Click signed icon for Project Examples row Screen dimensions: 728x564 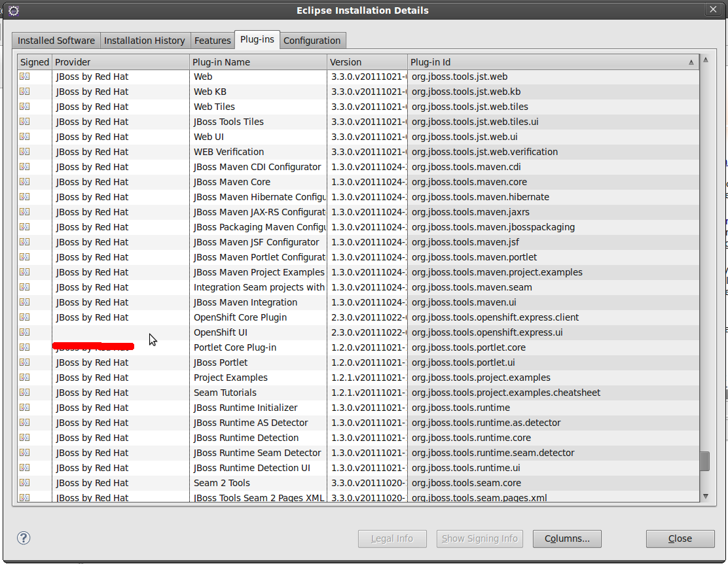25,378
